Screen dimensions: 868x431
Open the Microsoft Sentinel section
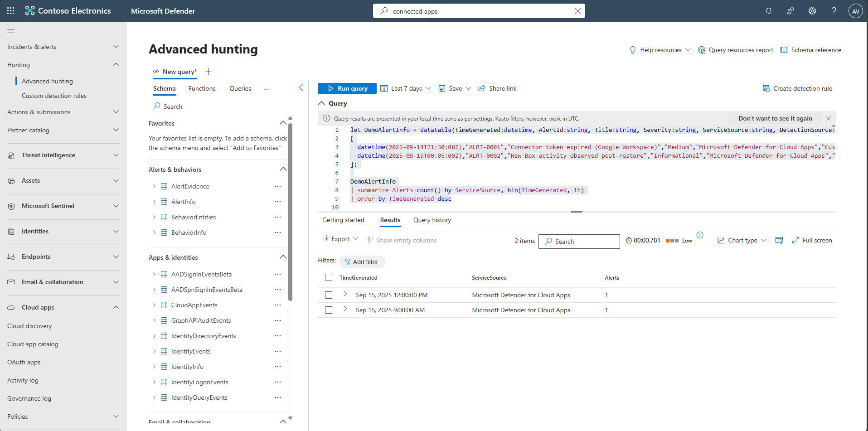click(x=63, y=206)
